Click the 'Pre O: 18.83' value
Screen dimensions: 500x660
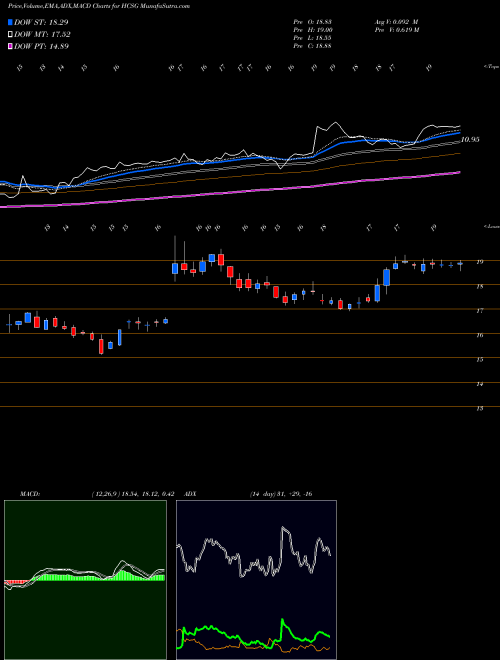(x=312, y=22)
